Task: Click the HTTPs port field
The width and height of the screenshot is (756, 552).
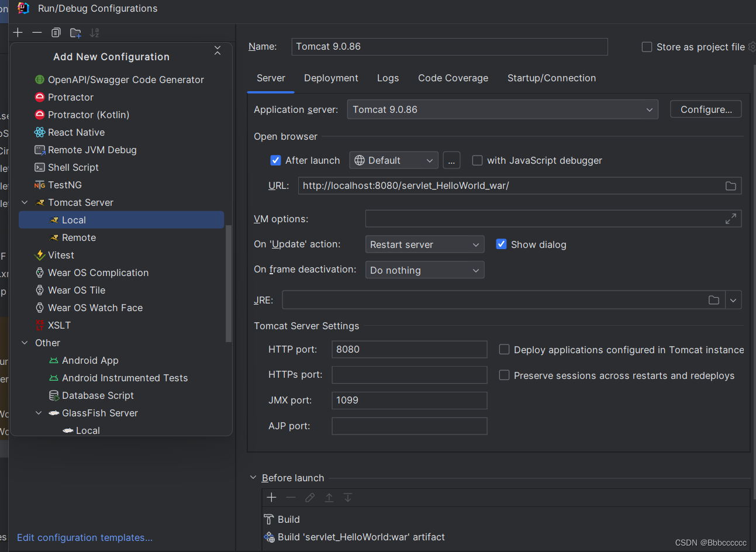Action: [x=409, y=375]
